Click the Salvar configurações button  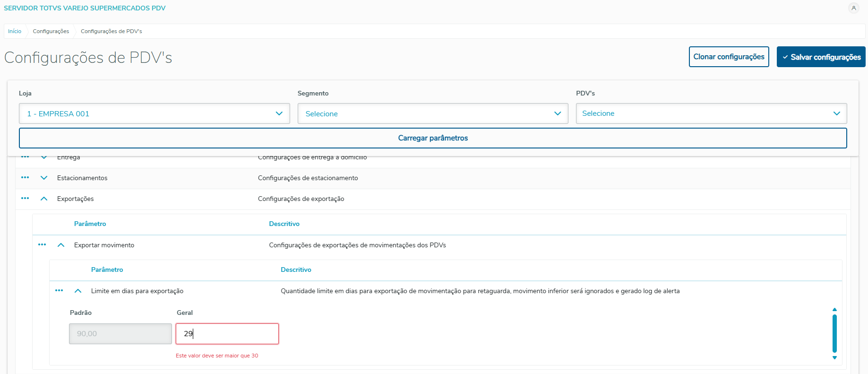[x=821, y=57]
